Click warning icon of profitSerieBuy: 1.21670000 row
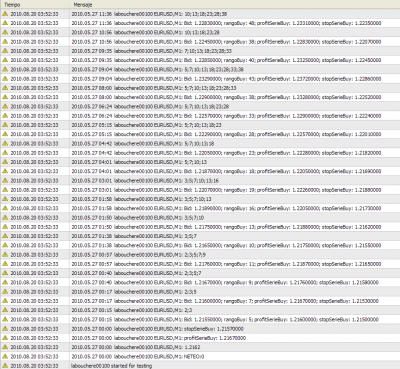Screen dimensions: 400x369 pos(5,338)
